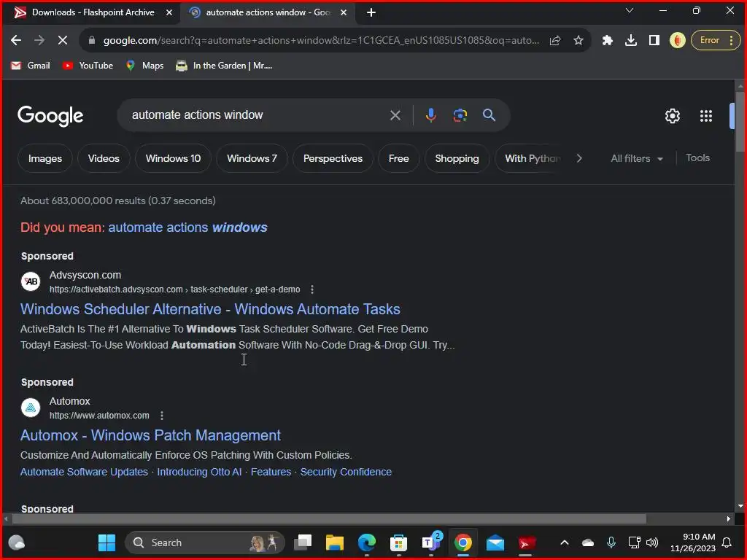
Task: Open the Chrome profile avatar
Action: click(x=677, y=41)
